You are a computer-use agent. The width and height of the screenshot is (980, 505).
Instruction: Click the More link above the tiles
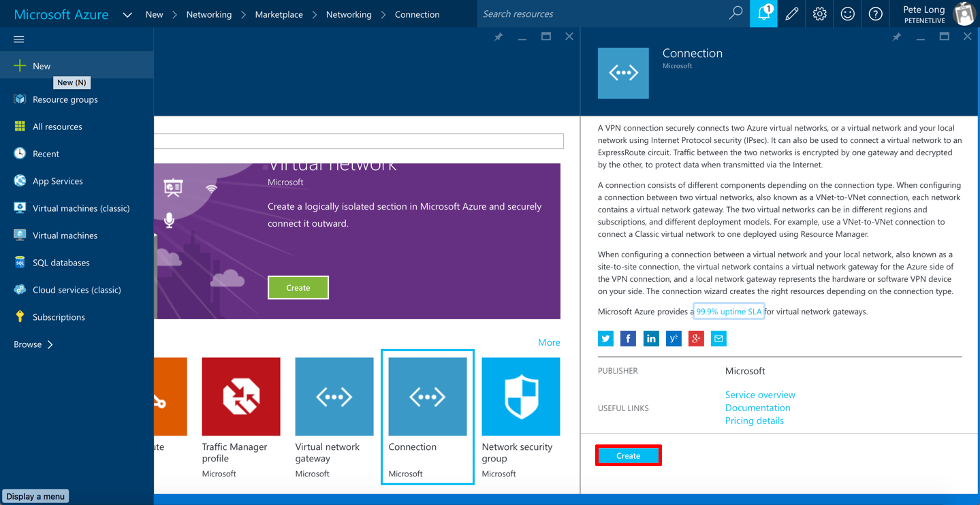click(549, 342)
